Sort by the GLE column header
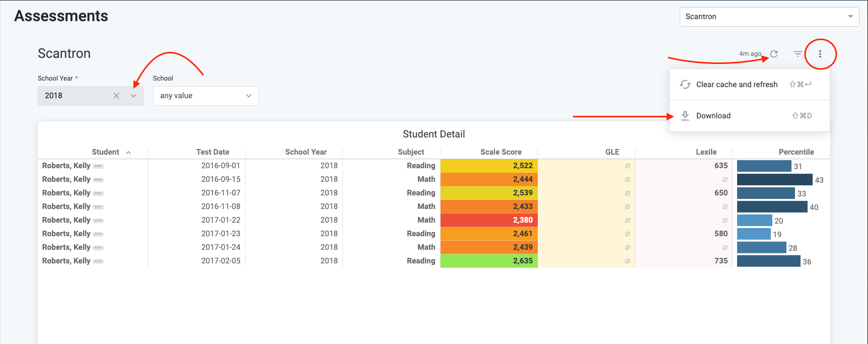The width and height of the screenshot is (868, 344). tap(612, 152)
